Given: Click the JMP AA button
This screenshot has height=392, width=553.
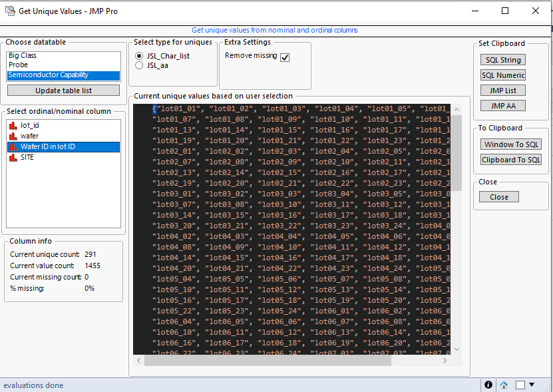Looking at the screenshot, I should (503, 106).
